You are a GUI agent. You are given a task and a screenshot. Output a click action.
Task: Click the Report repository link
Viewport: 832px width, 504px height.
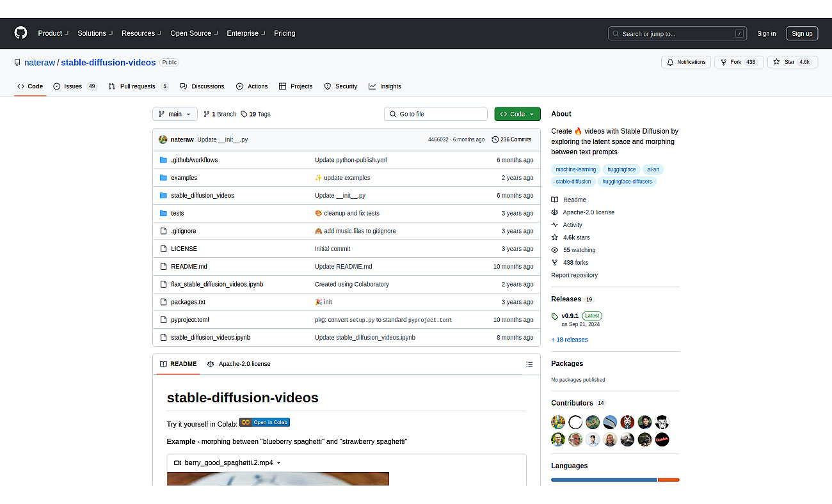pos(574,275)
